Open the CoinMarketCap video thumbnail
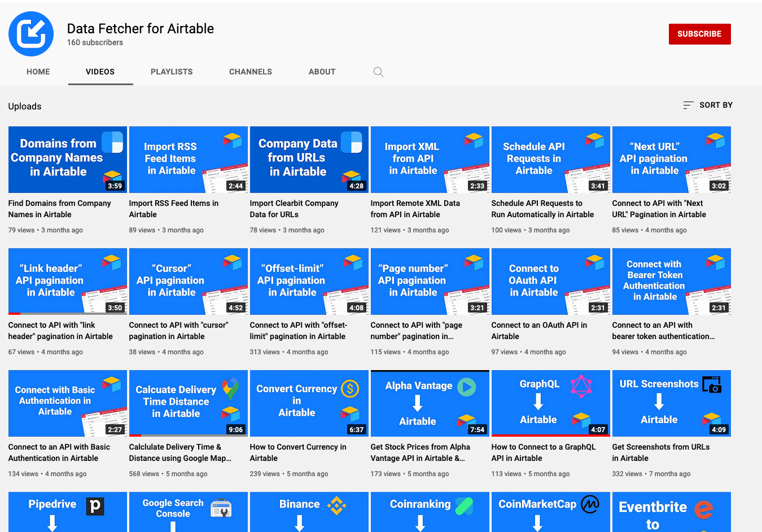762x532 pixels. point(551,512)
